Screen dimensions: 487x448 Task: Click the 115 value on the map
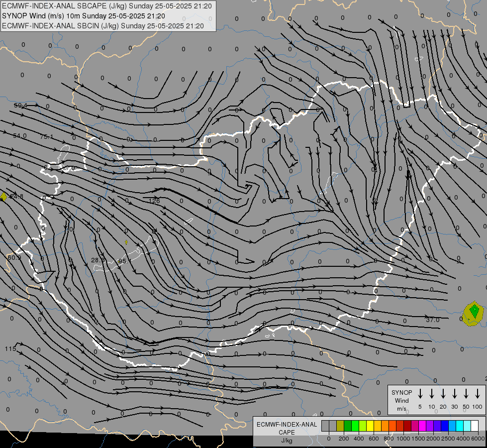10,349
